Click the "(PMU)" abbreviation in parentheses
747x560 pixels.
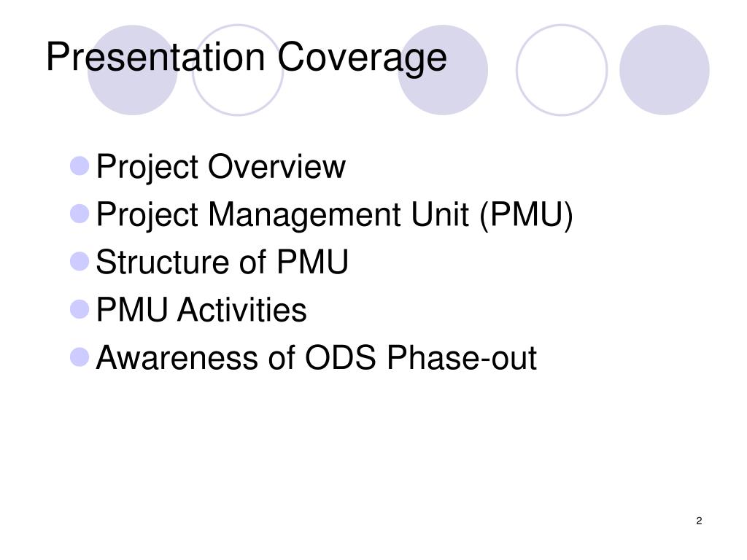527,215
